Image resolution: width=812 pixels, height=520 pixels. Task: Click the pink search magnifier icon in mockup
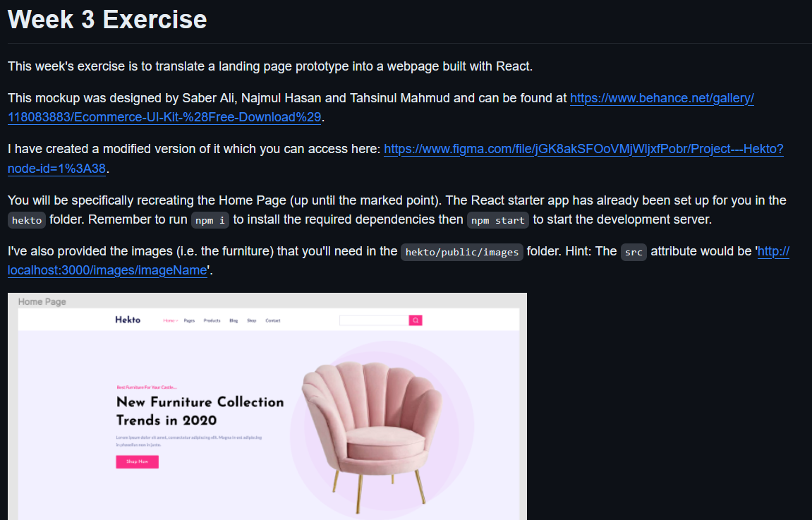(x=416, y=320)
